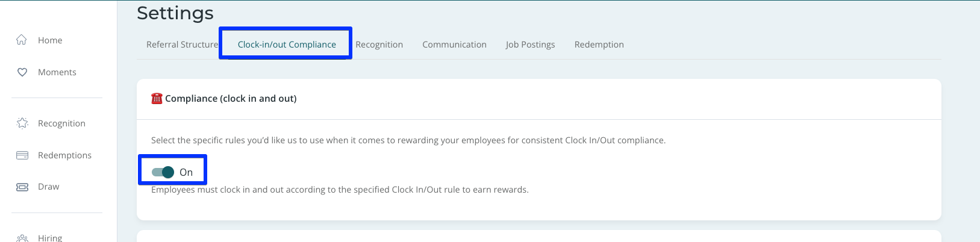Go to the Communication tab

(x=454, y=45)
